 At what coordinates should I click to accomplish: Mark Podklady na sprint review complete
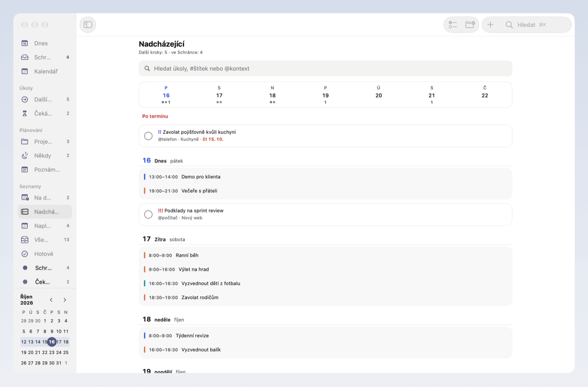tap(148, 214)
